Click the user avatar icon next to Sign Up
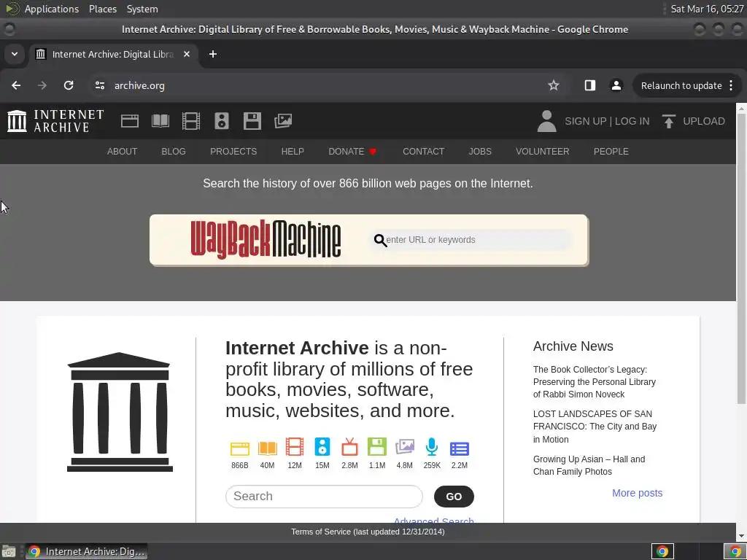Viewport: 747px width, 560px height. [x=547, y=121]
